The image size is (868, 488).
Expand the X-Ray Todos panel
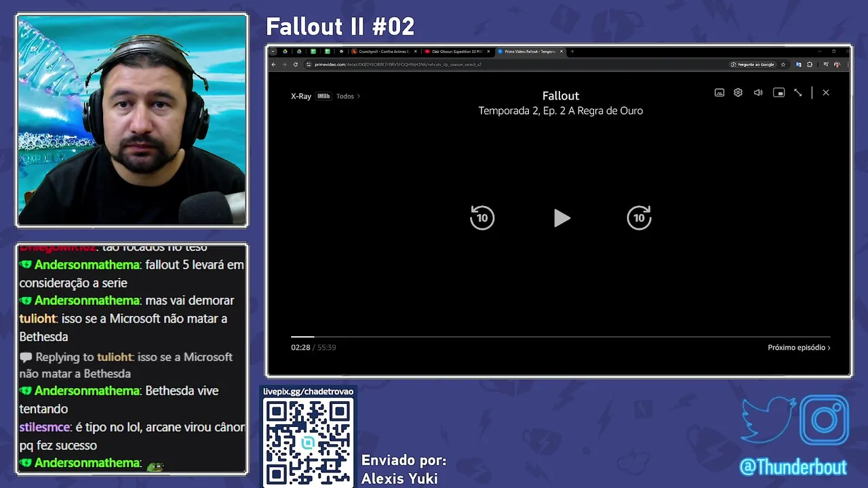(348, 96)
